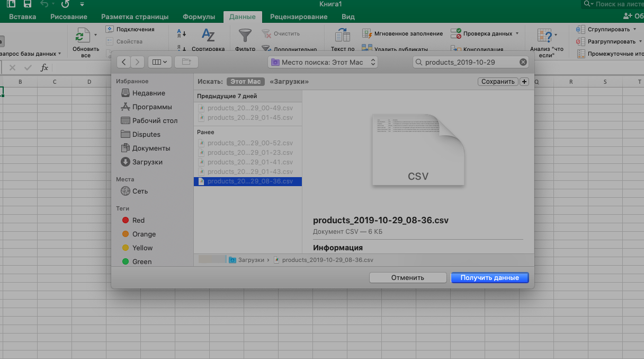The image size is (644, 359).
Task: Open Загрузки in the dialog sidebar
Action: [x=141, y=162]
